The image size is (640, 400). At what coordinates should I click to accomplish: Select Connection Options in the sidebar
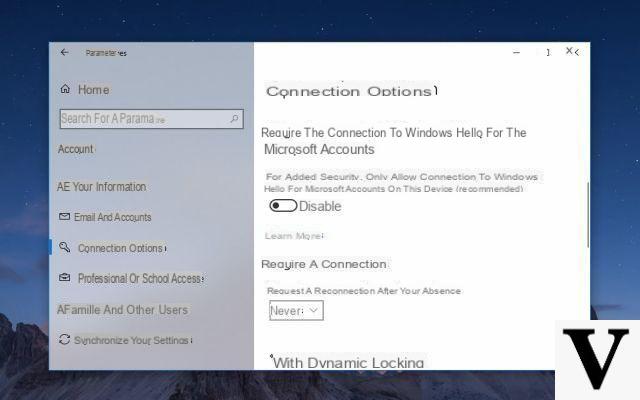coord(122,248)
